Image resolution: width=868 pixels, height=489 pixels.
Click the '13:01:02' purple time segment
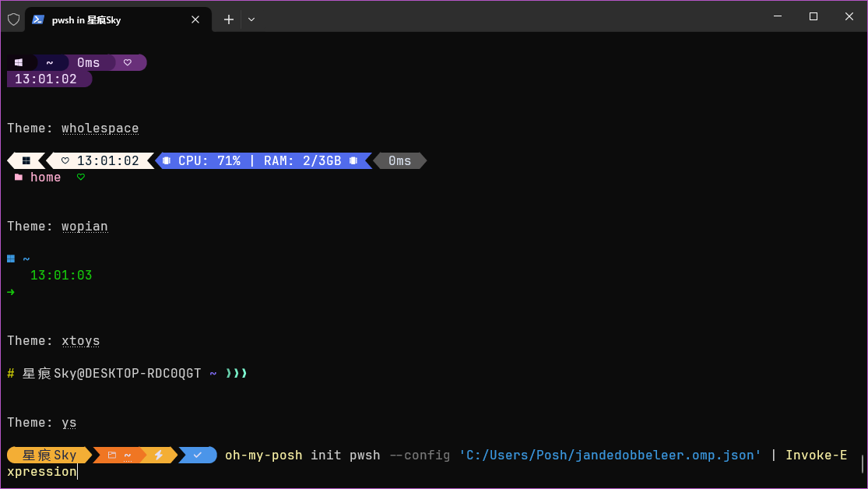point(49,79)
